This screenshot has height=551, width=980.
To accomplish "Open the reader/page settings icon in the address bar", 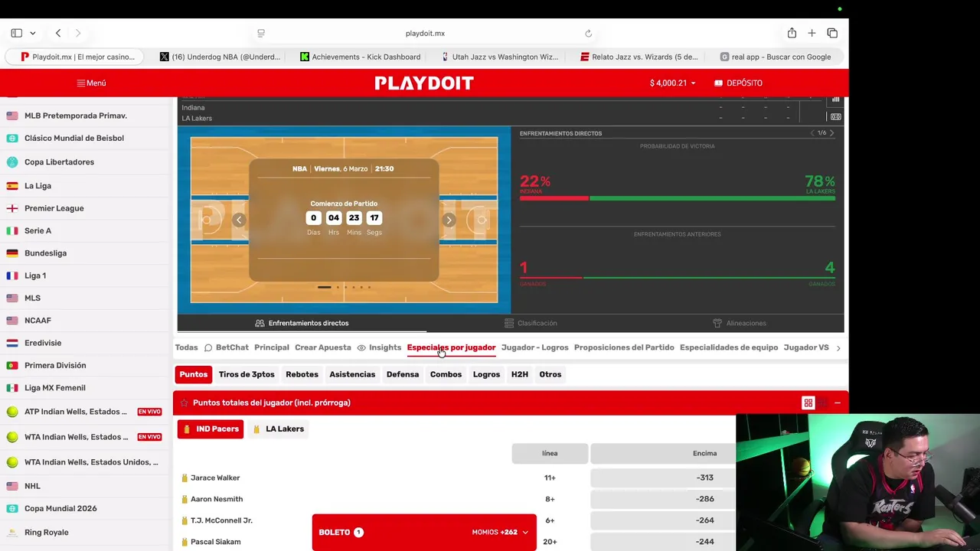I will [x=261, y=34].
